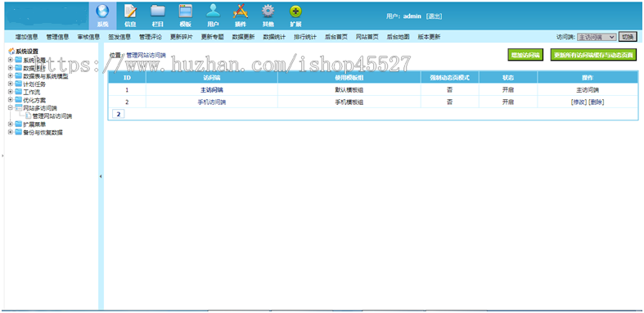Click the 管理网站访问端 breadcrumb link
Viewport: 644px width, 313px height.
pos(146,55)
